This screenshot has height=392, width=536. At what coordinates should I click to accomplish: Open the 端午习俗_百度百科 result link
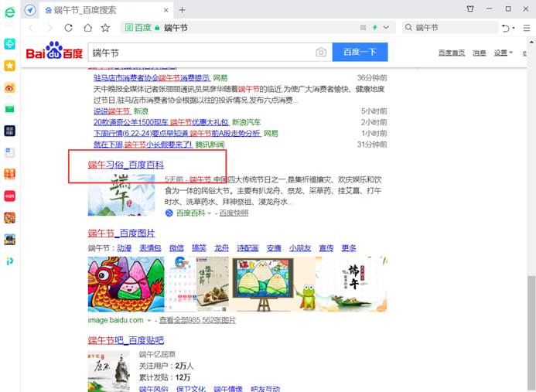[126, 165]
